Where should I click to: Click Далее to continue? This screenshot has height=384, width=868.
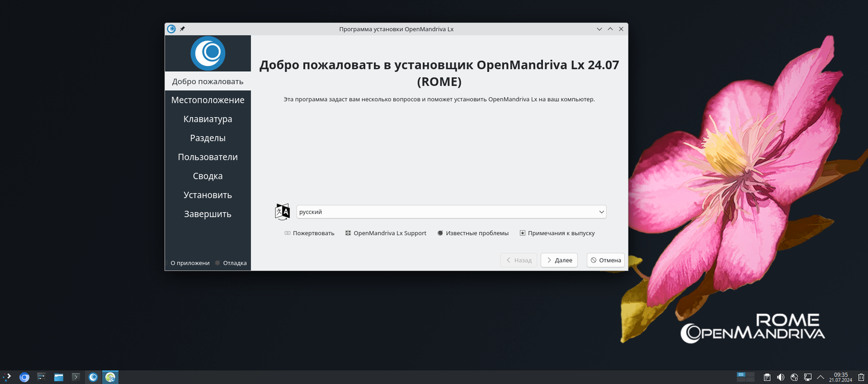(559, 260)
